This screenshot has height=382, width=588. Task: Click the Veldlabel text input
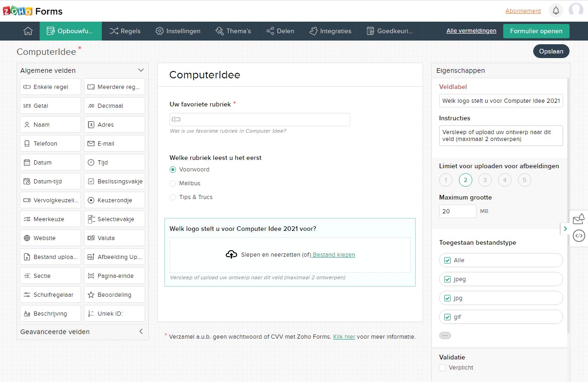501,100
